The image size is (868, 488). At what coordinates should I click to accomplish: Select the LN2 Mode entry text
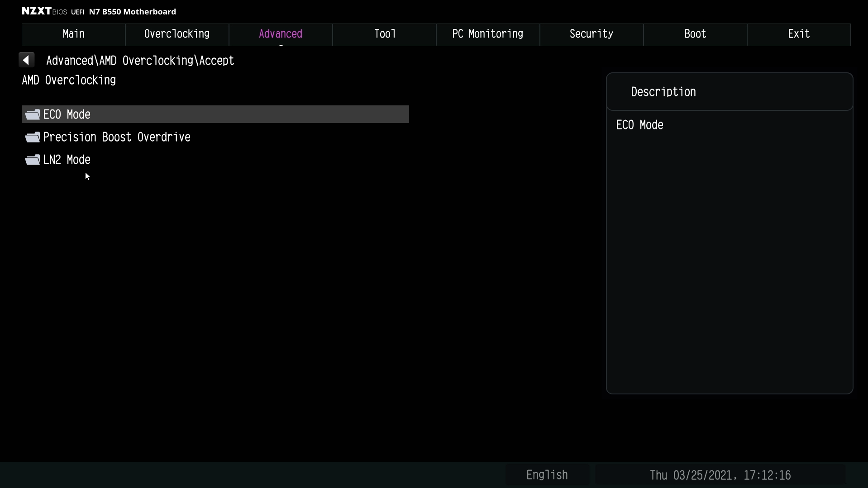click(67, 160)
